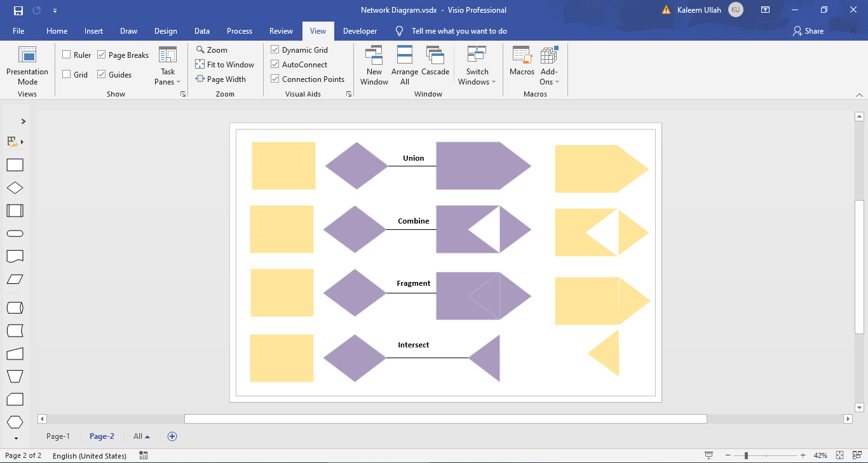
Task: Open a New Window
Action: 374,64
